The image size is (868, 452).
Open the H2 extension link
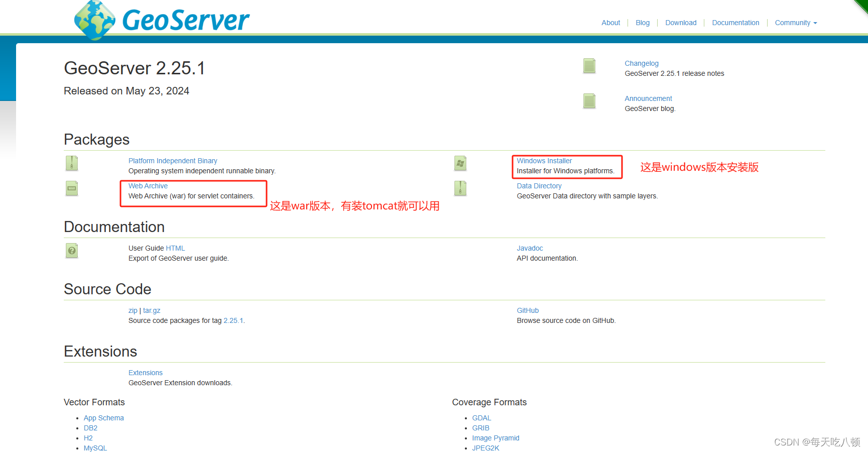[88, 438]
